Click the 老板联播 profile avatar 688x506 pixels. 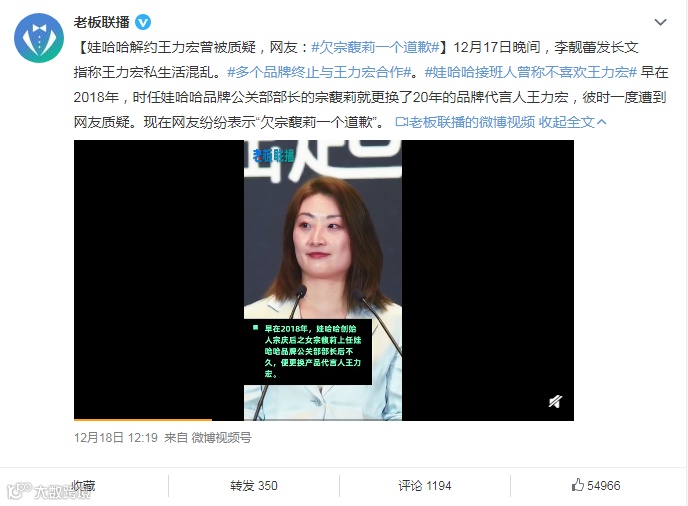coord(39,38)
